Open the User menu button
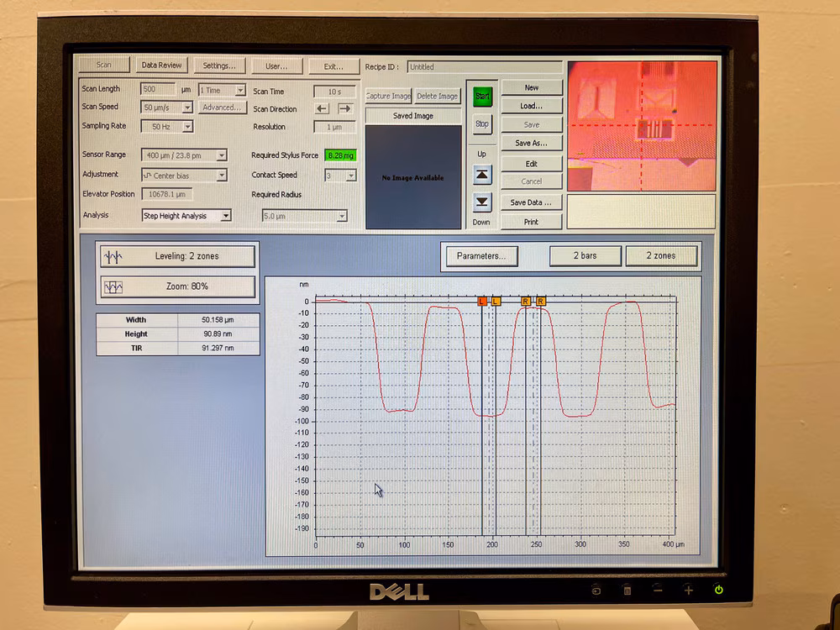 click(276, 66)
